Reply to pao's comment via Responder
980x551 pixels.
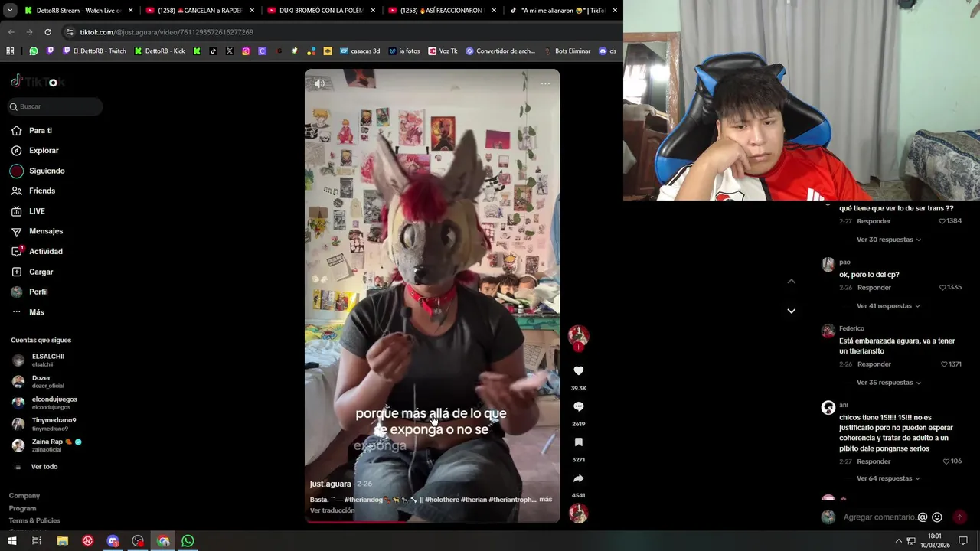point(874,288)
